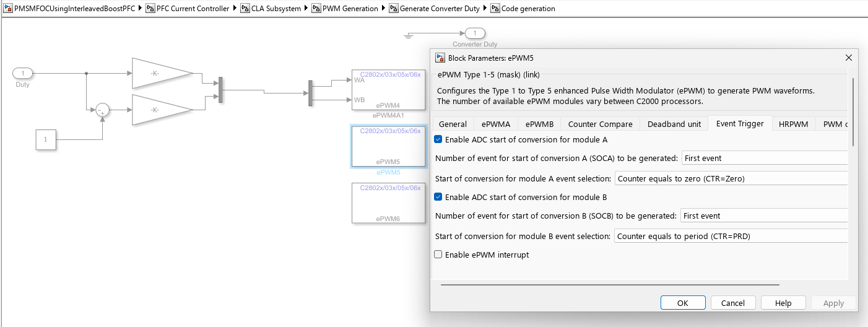The width and height of the screenshot is (868, 327).
Task: Uncheck Enable ADC start of conversion module B
Action: click(439, 197)
